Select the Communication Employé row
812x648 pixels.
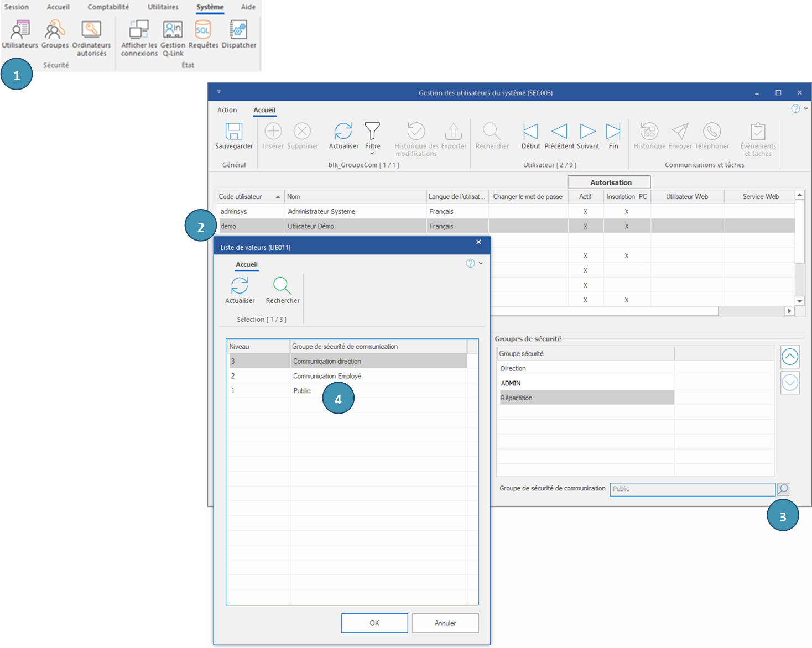point(327,376)
